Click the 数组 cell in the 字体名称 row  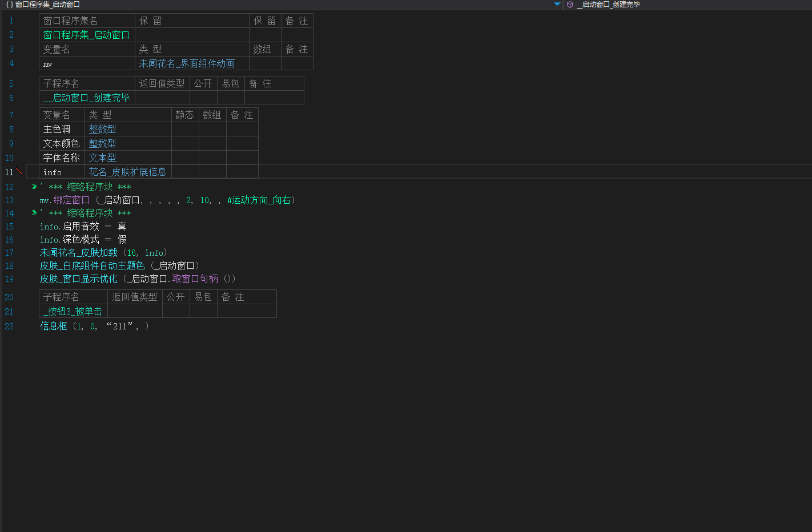(212, 158)
